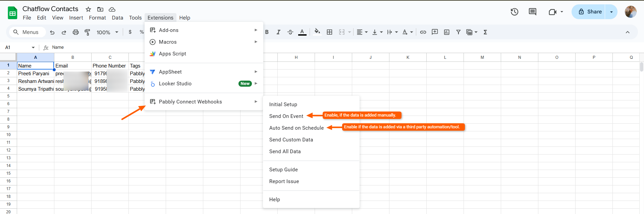Collapse the toolbar with up chevron

[x=628, y=32]
